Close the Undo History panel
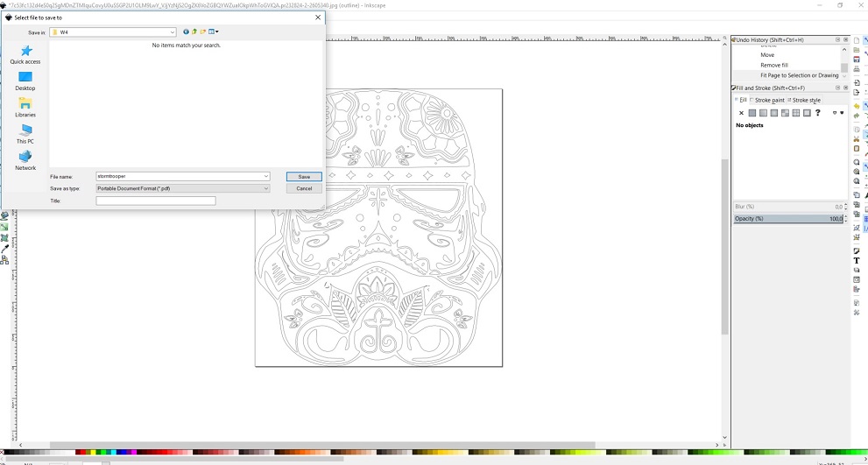Image resolution: width=868 pixels, height=465 pixels. click(x=845, y=40)
